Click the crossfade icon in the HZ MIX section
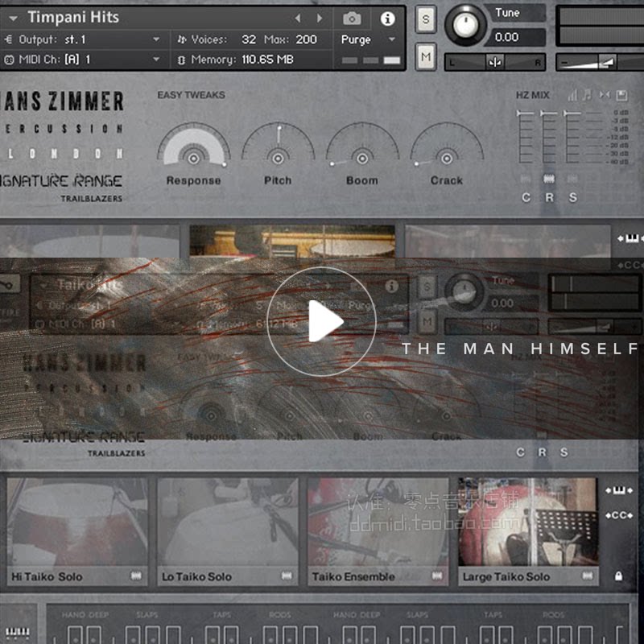Viewport: 644px width, 644px height. 606,96
